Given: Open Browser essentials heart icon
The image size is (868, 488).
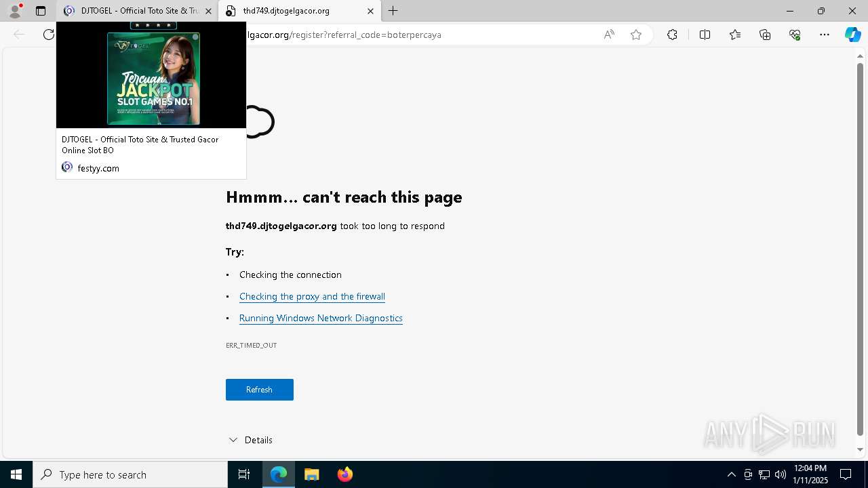Looking at the screenshot, I should pyautogui.click(x=795, y=35).
